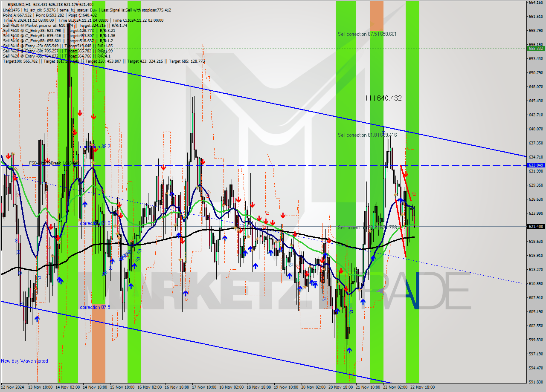Click the '14 Nov 02:00' time axis label
546x392 pixels.
[x=68, y=387]
